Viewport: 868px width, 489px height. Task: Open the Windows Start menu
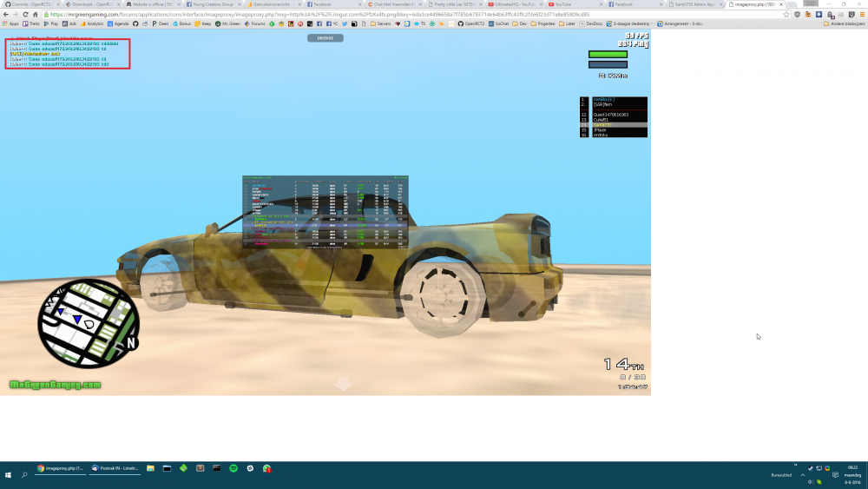point(9,475)
